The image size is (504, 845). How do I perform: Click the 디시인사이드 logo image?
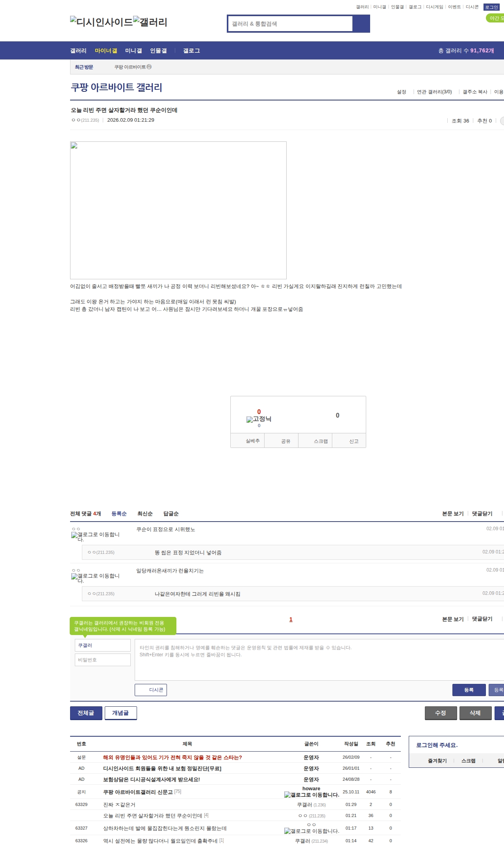click(101, 22)
